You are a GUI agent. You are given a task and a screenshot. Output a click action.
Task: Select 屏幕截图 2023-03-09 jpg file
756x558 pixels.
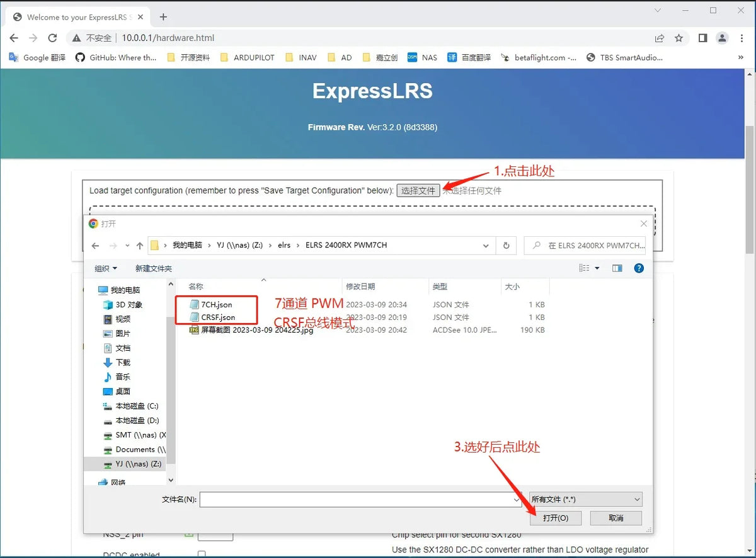point(251,330)
